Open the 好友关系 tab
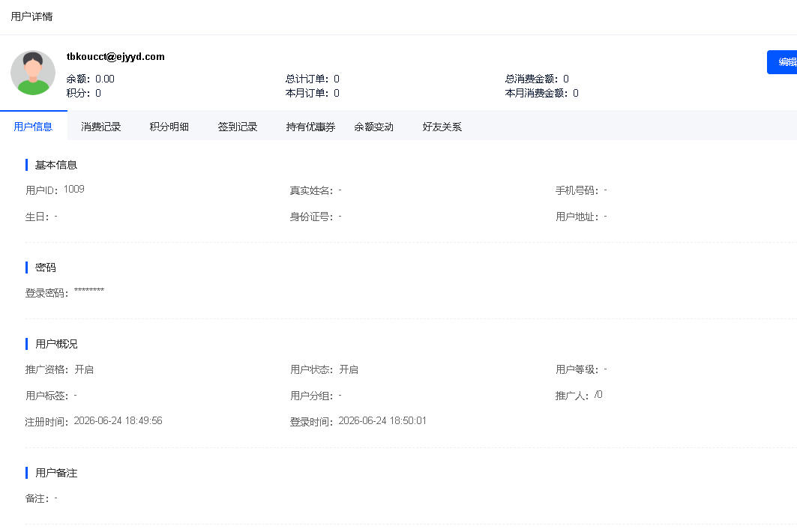Image resolution: width=797 pixels, height=532 pixels. [x=442, y=127]
